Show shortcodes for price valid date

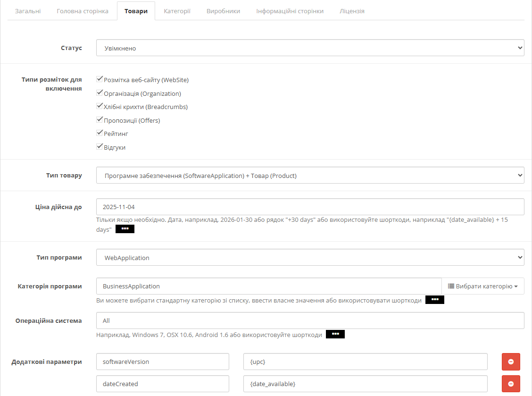125,229
